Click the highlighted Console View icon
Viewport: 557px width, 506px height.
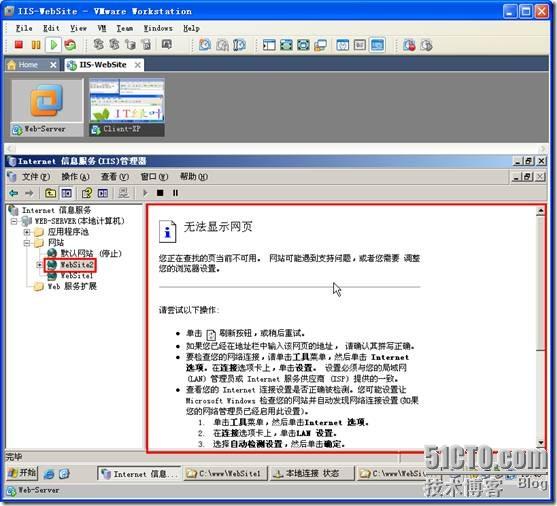tap(377, 45)
